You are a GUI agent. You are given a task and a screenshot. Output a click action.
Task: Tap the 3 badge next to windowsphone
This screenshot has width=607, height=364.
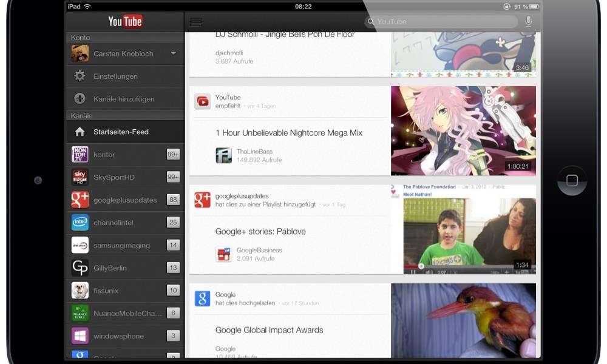click(x=173, y=335)
